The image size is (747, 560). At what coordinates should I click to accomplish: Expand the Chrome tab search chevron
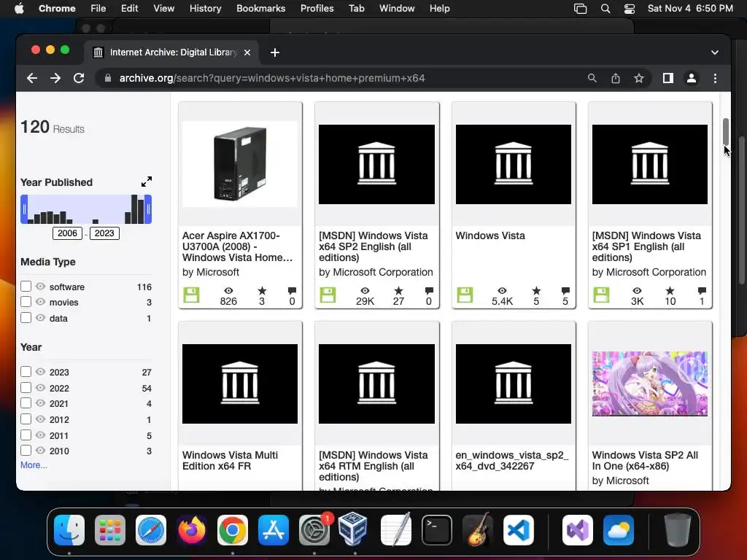coord(715,52)
